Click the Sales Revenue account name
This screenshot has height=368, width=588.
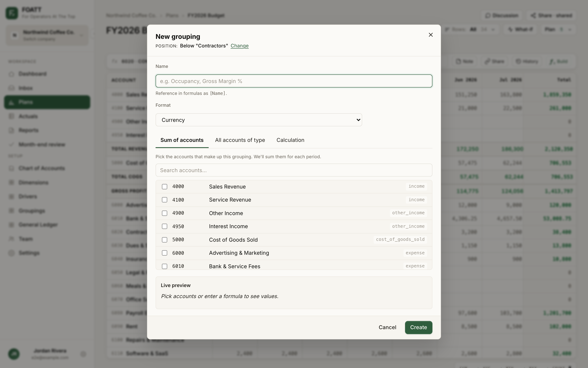click(x=227, y=187)
